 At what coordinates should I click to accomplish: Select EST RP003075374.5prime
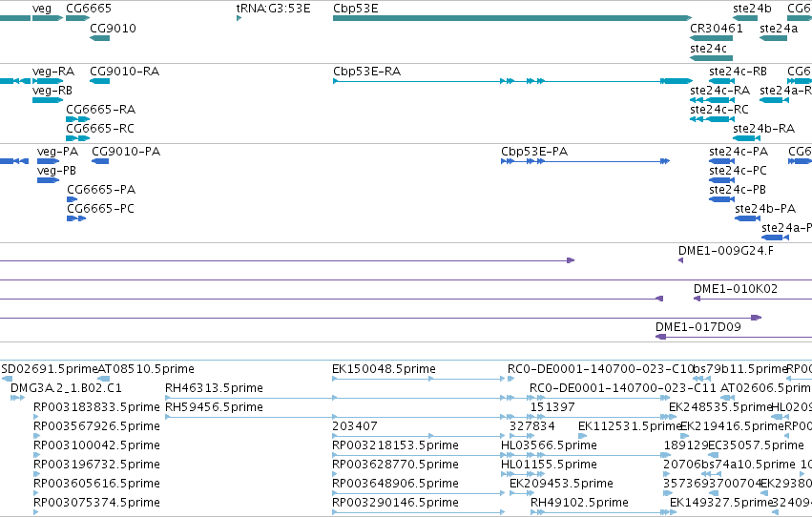(x=96, y=503)
